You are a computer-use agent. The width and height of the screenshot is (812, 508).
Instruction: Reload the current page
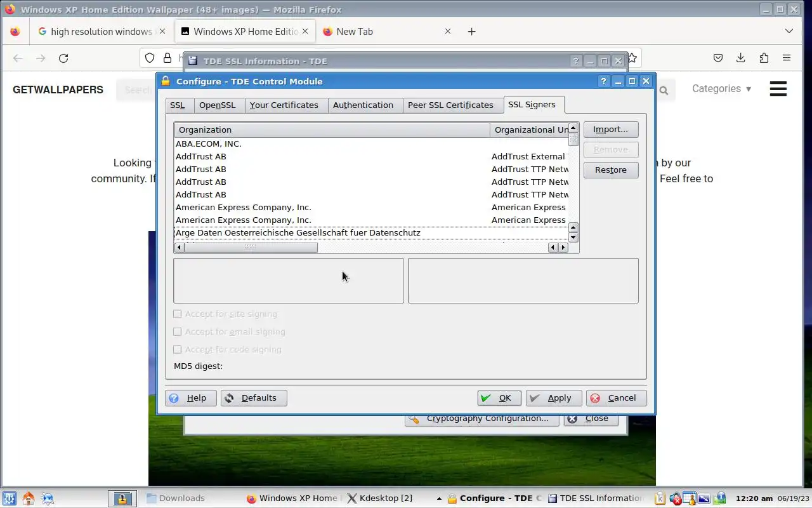tap(63, 58)
